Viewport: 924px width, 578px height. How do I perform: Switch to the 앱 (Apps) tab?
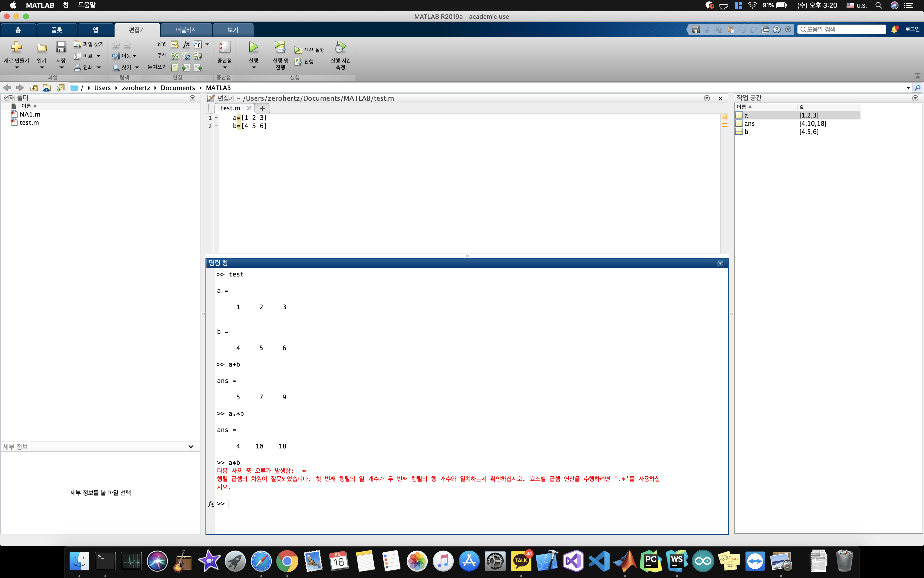[x=96, y=30]
